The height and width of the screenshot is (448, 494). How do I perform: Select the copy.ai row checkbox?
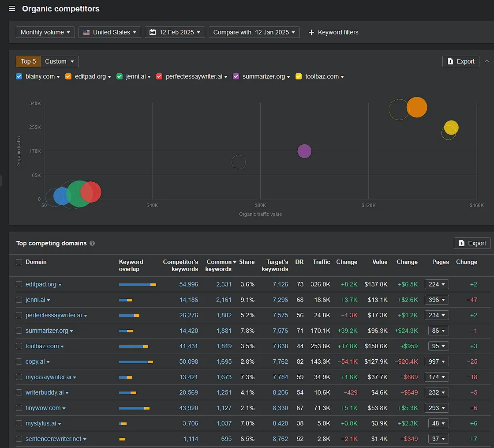[x=19, y=361]
